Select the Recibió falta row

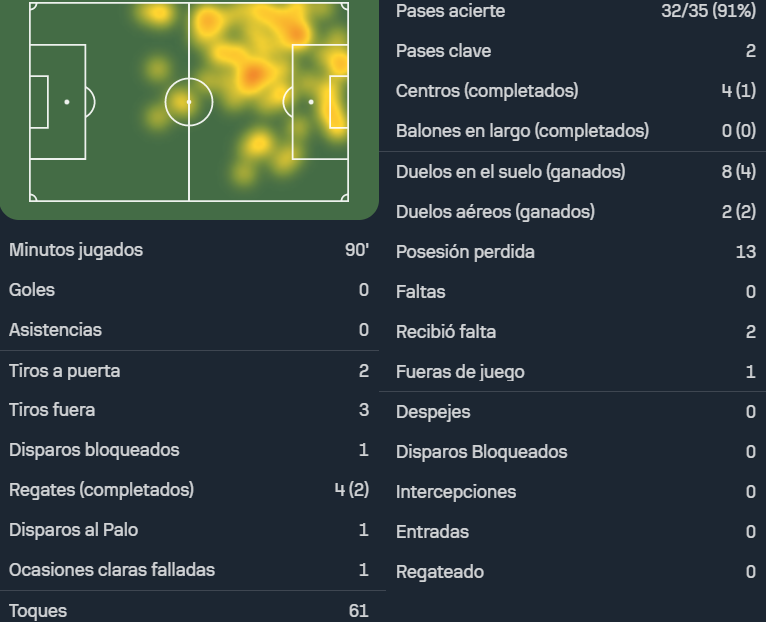click(x=576, y=332)
